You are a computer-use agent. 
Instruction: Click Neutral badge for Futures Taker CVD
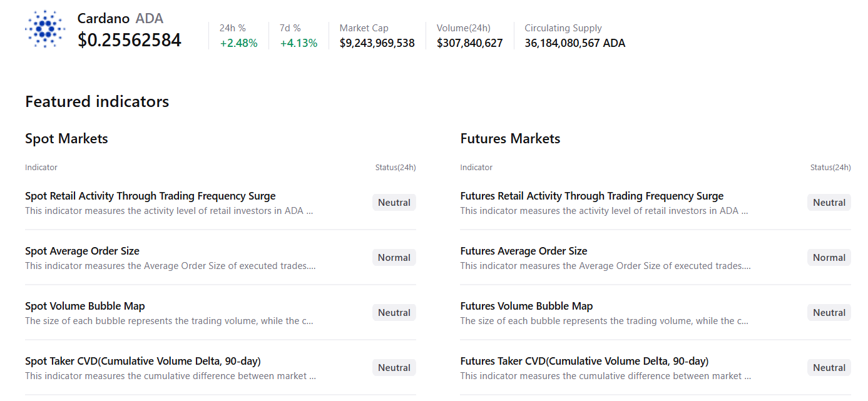(x=829, y=368)
